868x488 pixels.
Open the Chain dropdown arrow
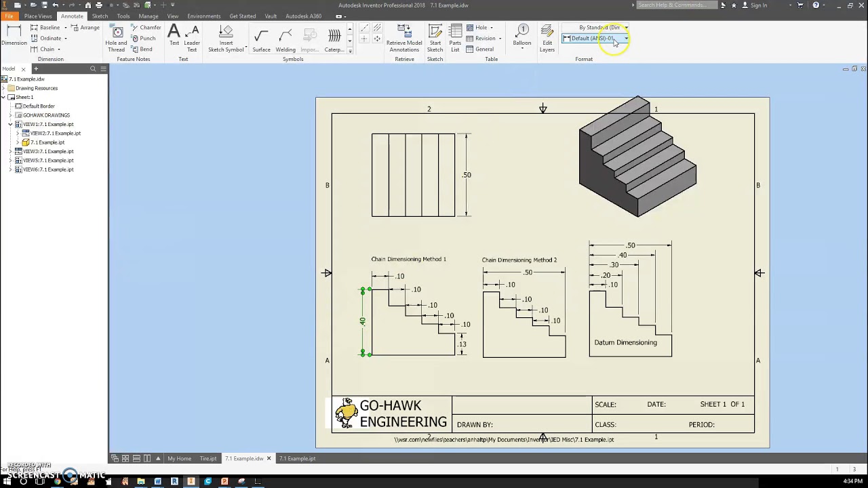click(59, 49)
